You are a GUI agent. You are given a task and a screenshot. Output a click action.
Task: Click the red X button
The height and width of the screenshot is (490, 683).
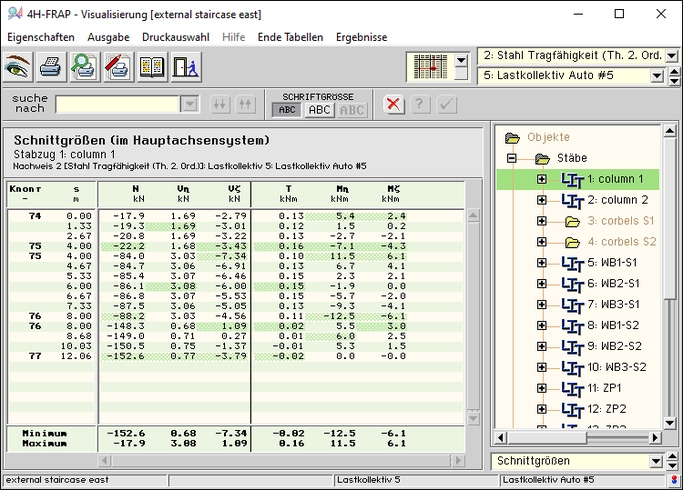[394, 105]
